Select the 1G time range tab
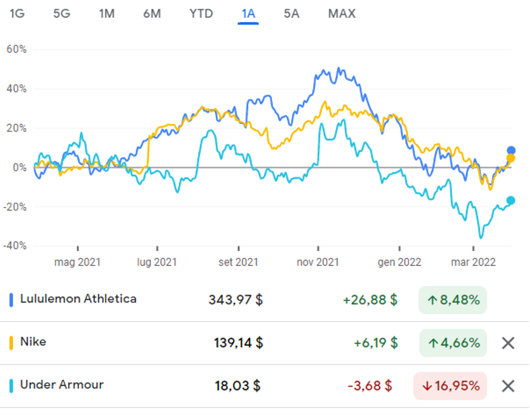 point(17,13)
